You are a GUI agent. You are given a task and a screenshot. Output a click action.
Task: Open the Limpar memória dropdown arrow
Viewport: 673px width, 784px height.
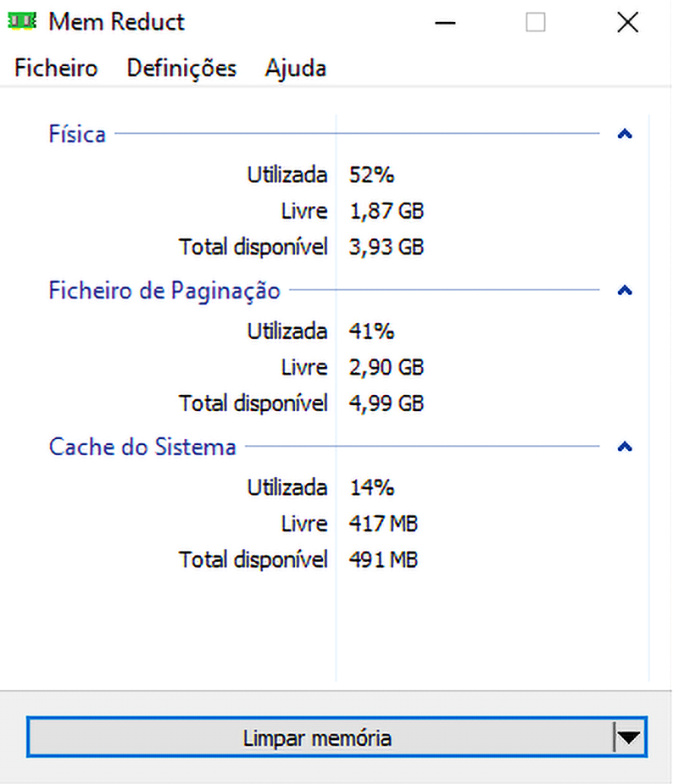click(x=628, y=737)
